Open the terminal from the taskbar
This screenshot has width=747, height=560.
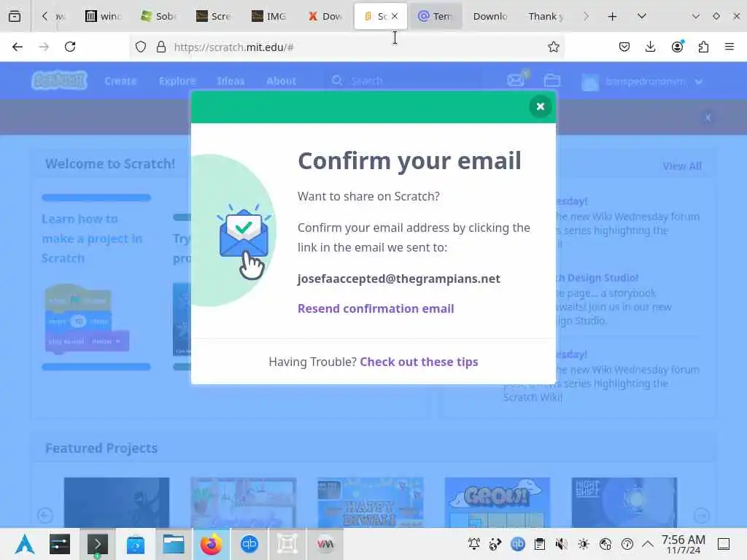(97, 544)
